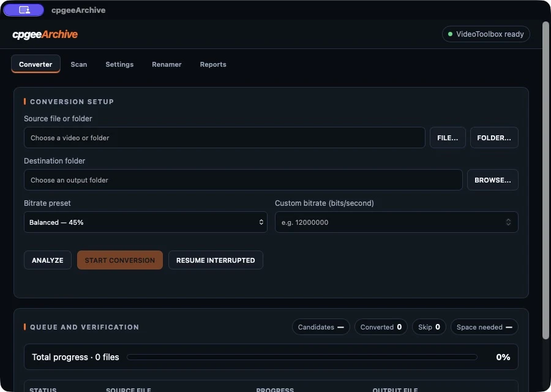Click the Converted 0 counter pill
551x392 pixels.
point(381,327)
